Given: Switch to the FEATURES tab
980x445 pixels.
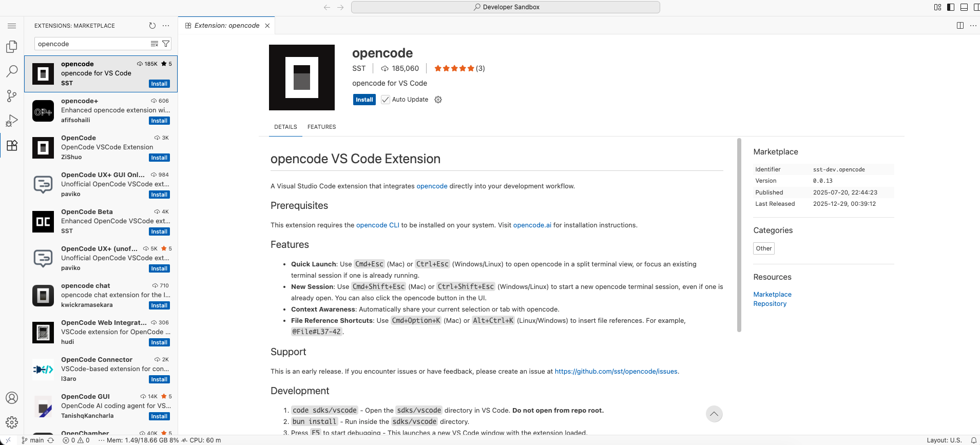Looking at the screenshot, I should pyautogui.click(x=321, y=127).
